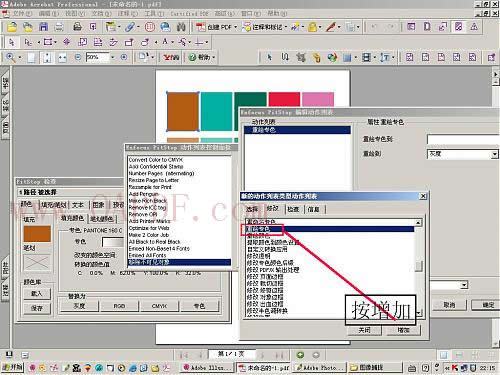Screen dimensions: 500x375
Task: Click the green question mark help icon
Action: (x=192, y=57)
